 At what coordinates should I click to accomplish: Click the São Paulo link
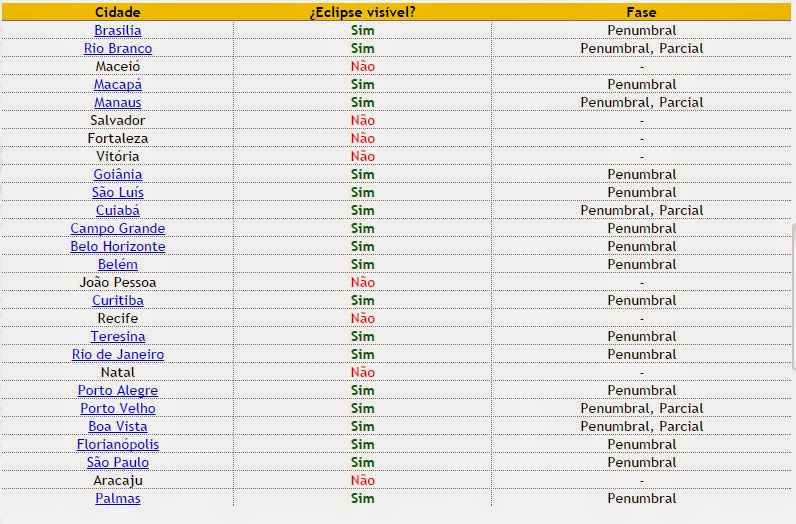tap(118, 463)
